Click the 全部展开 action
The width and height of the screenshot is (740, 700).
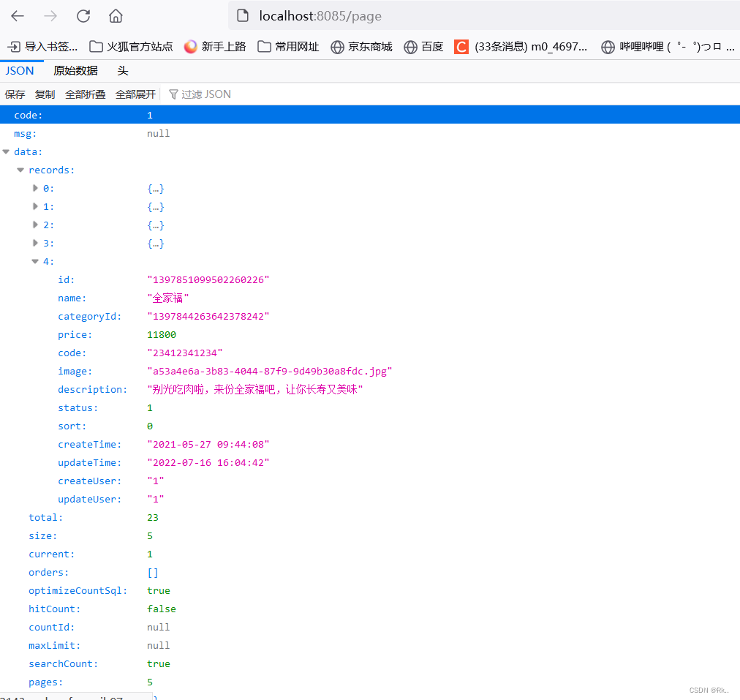(x=134, y=94)
